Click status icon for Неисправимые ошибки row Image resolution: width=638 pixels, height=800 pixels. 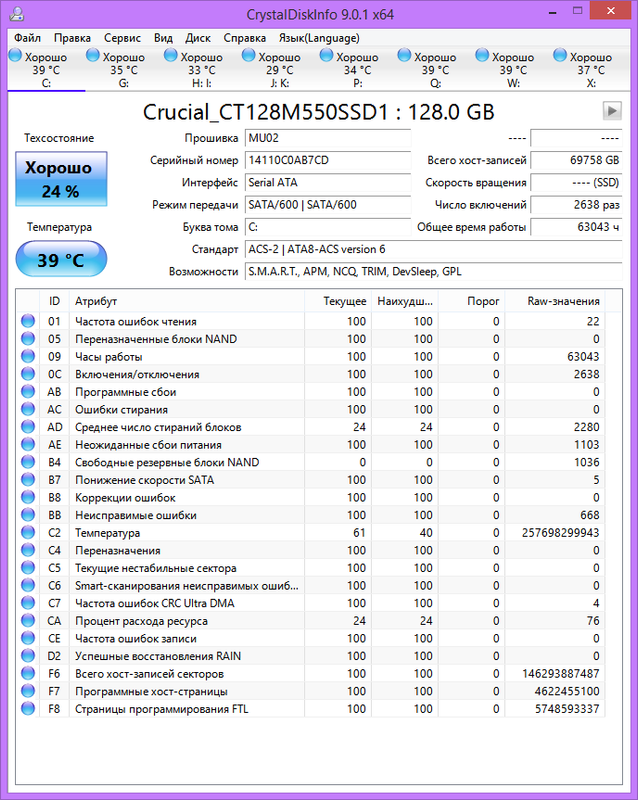[x=28, y=515]
